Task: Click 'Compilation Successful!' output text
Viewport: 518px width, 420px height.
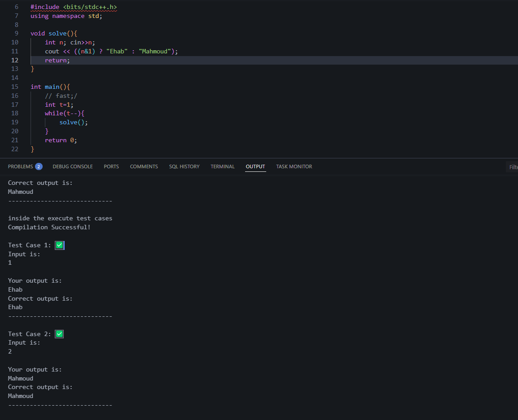Action: [x=49, y=227]
